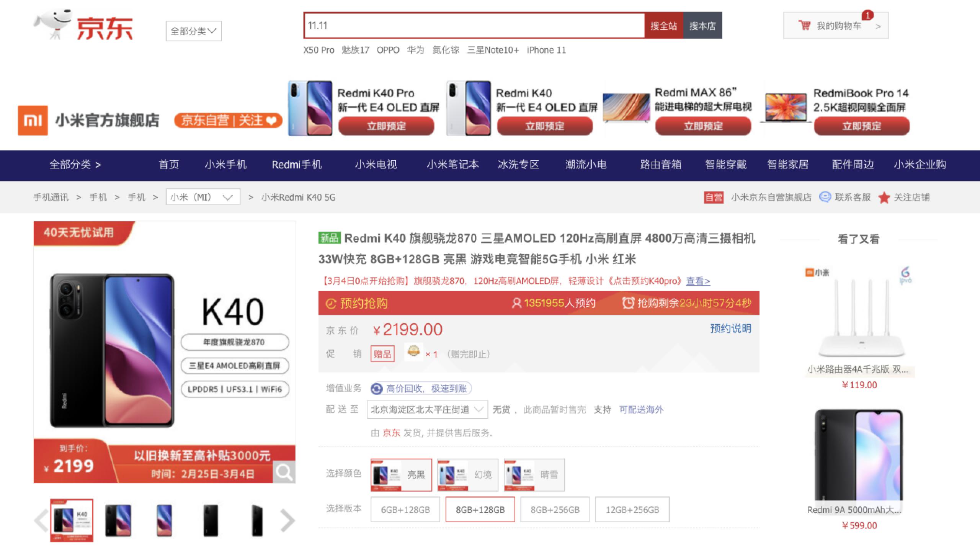Click the 手机通讯 breadcrumb
The height and width of the screenshot is (546, 980).
[x=51, y=197]
